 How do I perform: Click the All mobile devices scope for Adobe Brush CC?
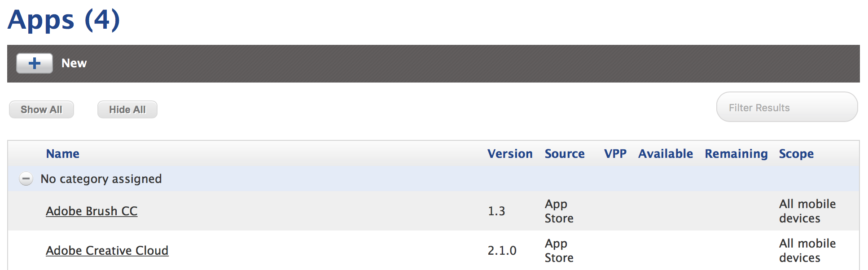(807, 211)
